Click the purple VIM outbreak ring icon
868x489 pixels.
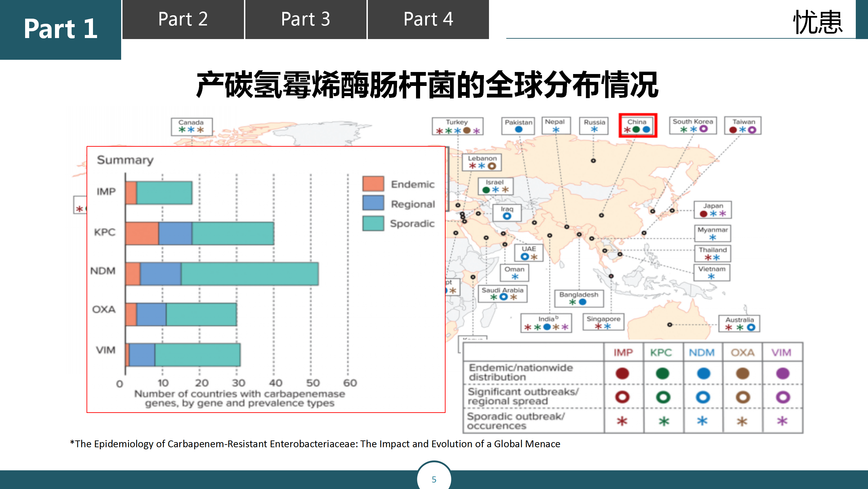click(783, 397)
